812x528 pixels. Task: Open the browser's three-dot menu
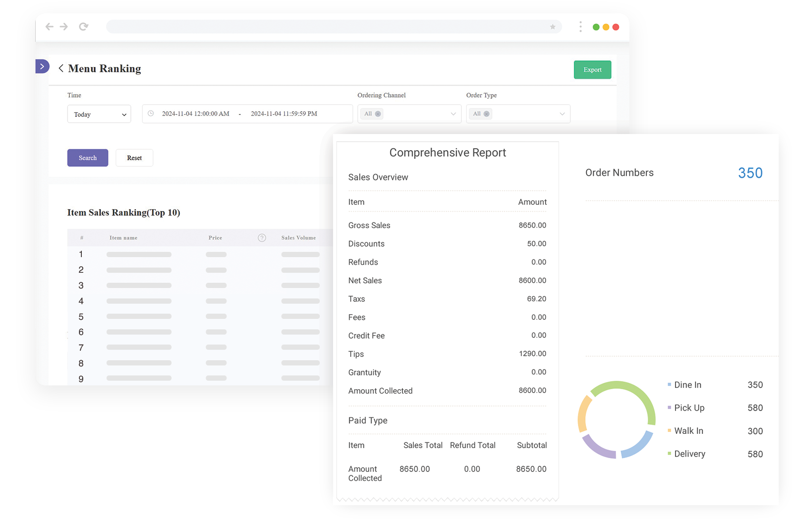[581, 27]
